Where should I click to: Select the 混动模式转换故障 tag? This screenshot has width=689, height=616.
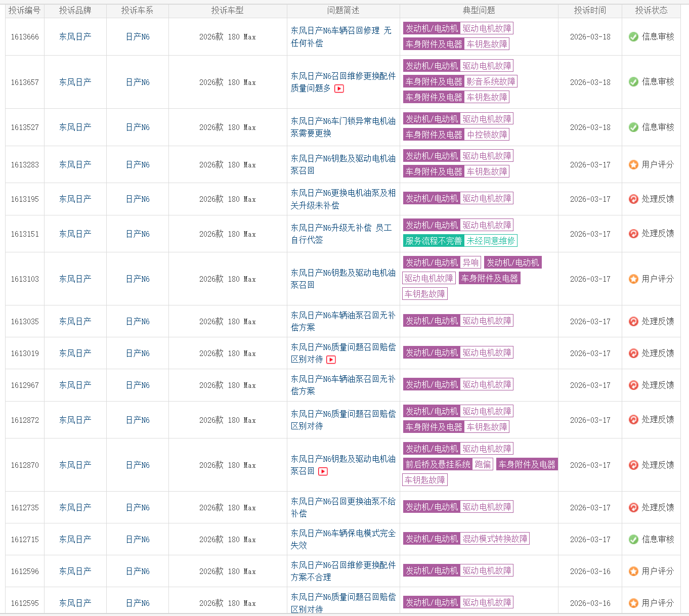pyautogui.click(x=495, y=539)
